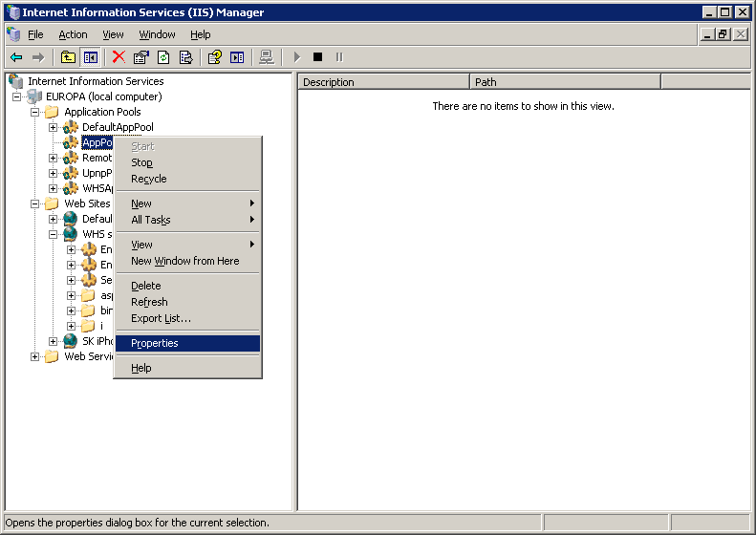Click the Internet Information Services root icon
This screenshot has height=535, width=756.
click(16, 81)
